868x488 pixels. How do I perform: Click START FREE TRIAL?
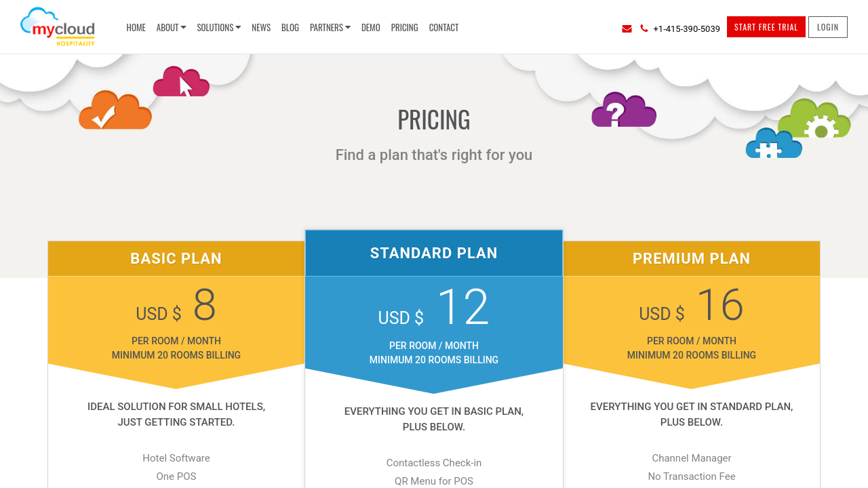coord(766,26)
